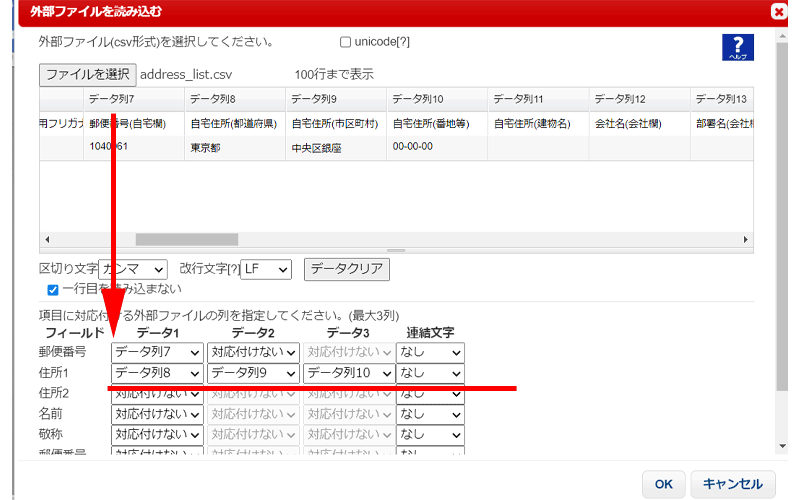Click the 東京都 cell
800x500 pixels.
click(235, 148)
